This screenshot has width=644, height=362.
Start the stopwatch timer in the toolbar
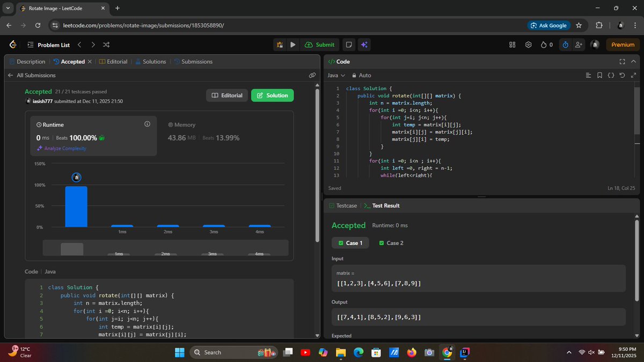565,45
